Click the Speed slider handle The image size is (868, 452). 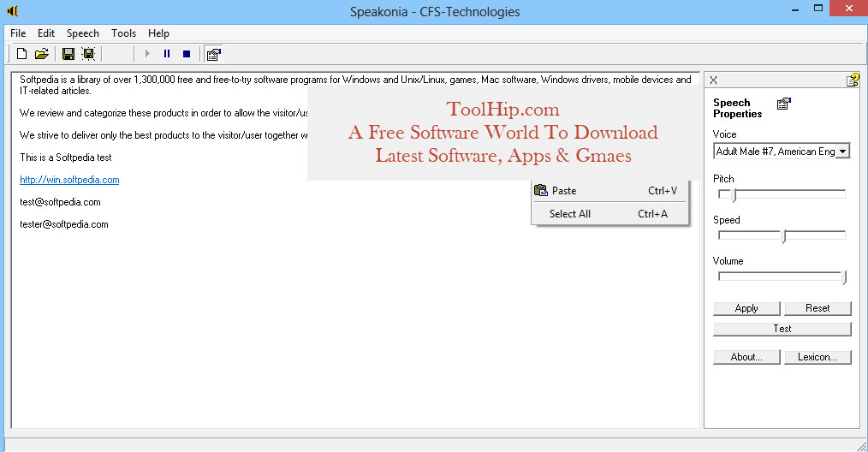pos(784,236)
